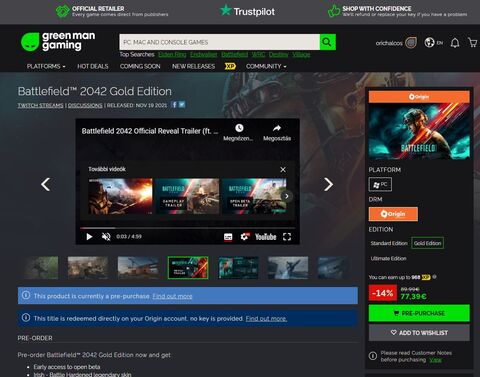Viewport: 480px width, 377px height.
Task: Click the Megosztás share arrow icon
Action: [277, 128]
